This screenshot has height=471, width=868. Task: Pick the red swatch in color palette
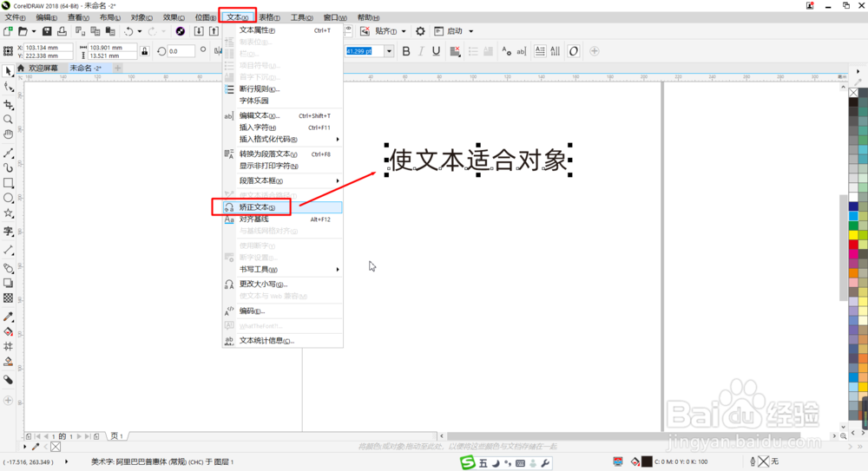tap(853, 245)
